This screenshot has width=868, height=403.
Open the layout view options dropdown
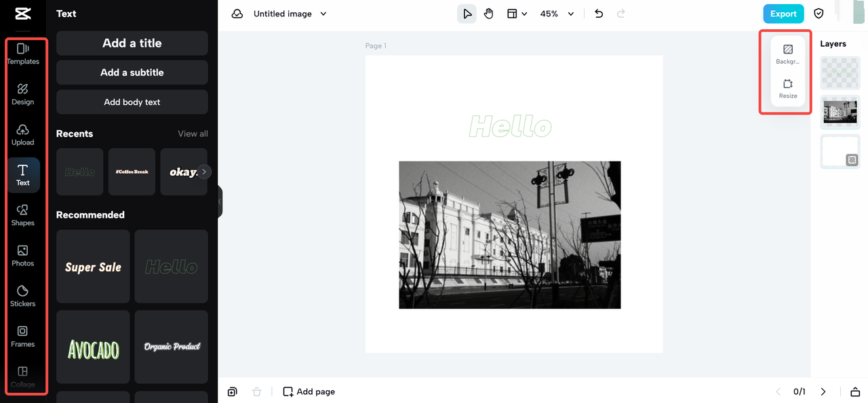pos(517,14)
